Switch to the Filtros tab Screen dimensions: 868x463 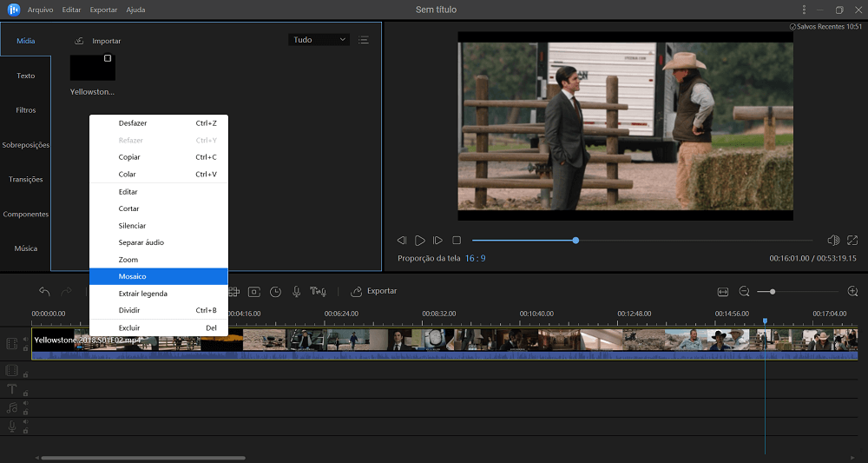25,110
